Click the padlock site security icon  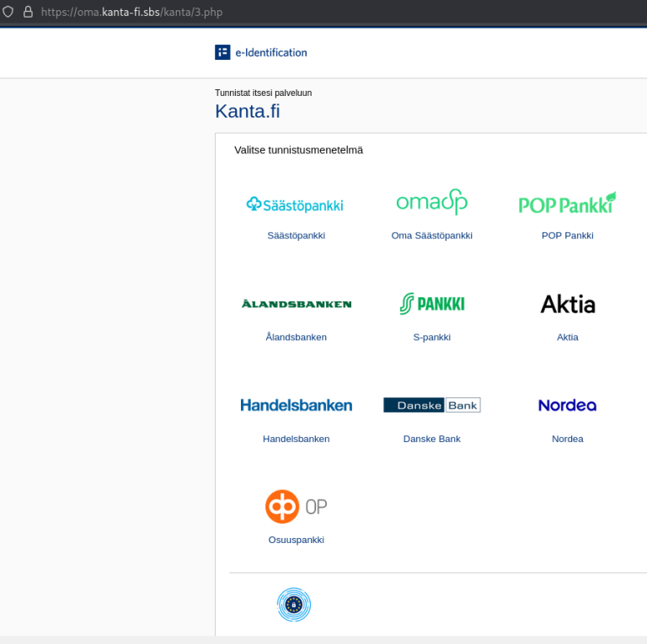[x=28, y=12]
